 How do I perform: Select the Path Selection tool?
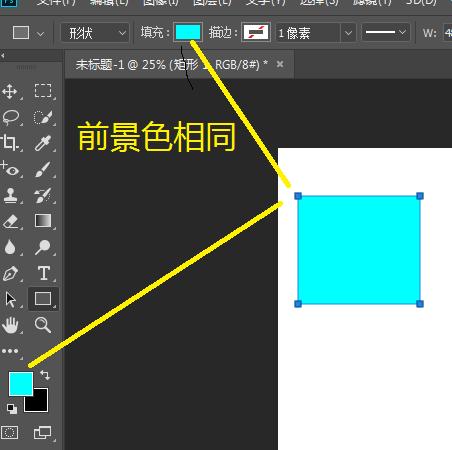(x=10, y=299)
